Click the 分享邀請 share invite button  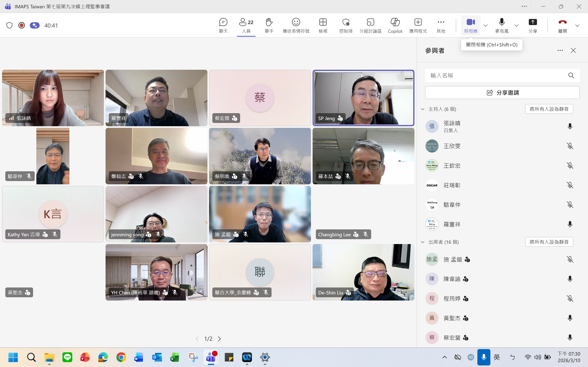click(502, 93)
